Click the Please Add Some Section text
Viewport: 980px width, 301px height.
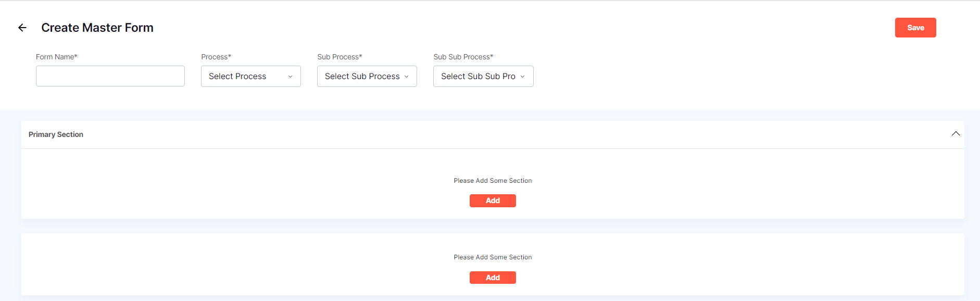pyautogui.click(x=492, y=180)
